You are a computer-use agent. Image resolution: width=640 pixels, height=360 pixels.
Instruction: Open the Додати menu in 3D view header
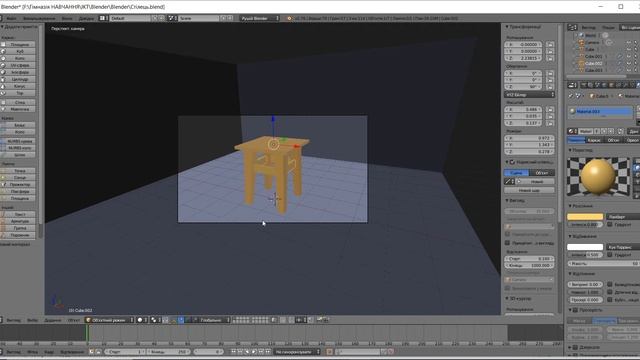point(52,320)
